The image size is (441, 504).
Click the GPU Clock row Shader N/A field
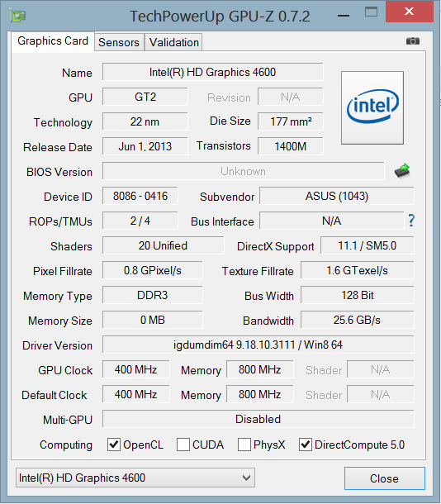point(381,369)
